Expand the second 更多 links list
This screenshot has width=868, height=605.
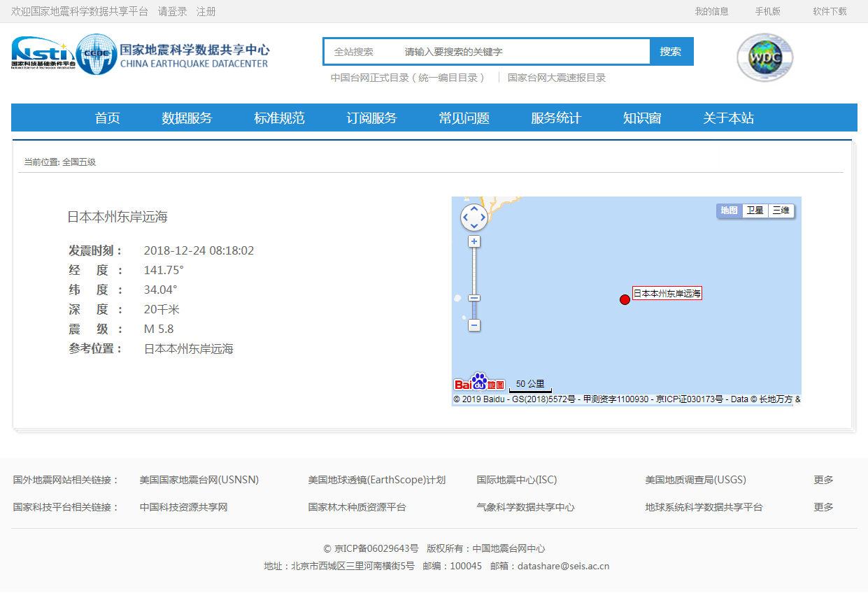(823, 507)
